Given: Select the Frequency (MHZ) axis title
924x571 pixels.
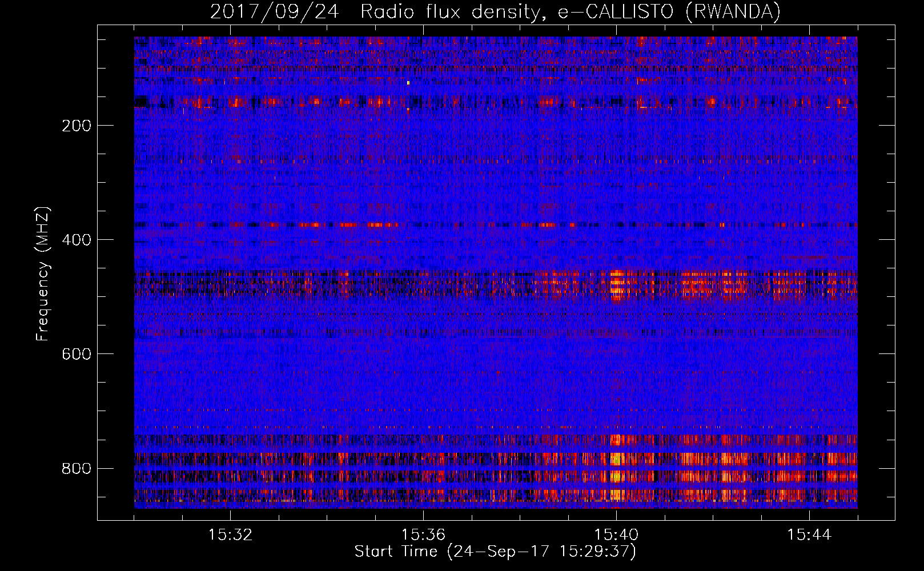Looking at the screenshot, I should pos(43,274).
